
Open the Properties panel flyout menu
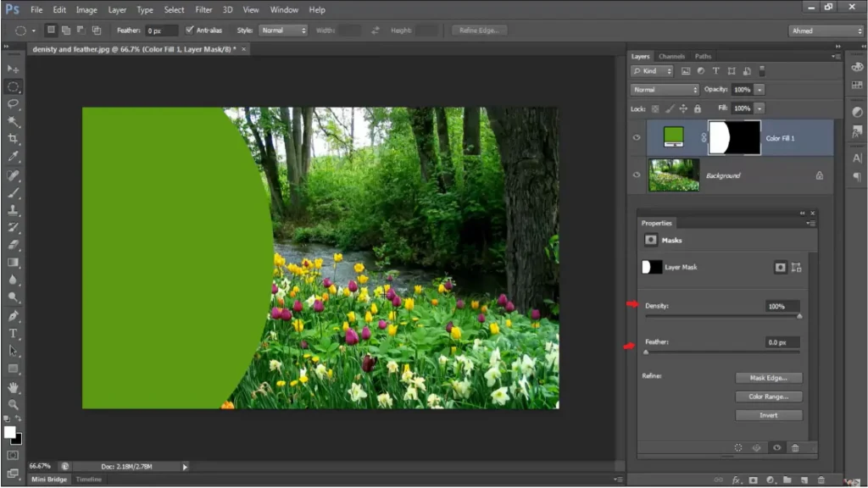(811, 223)
